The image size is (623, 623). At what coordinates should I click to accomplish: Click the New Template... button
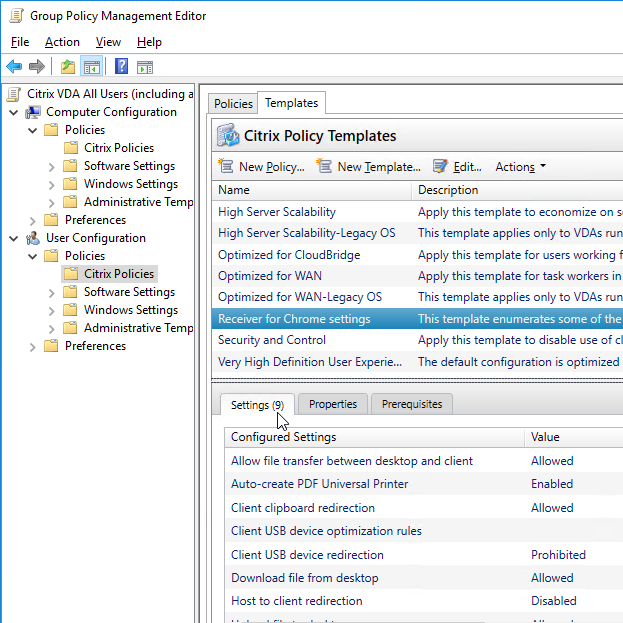click(x=369, y=166)
